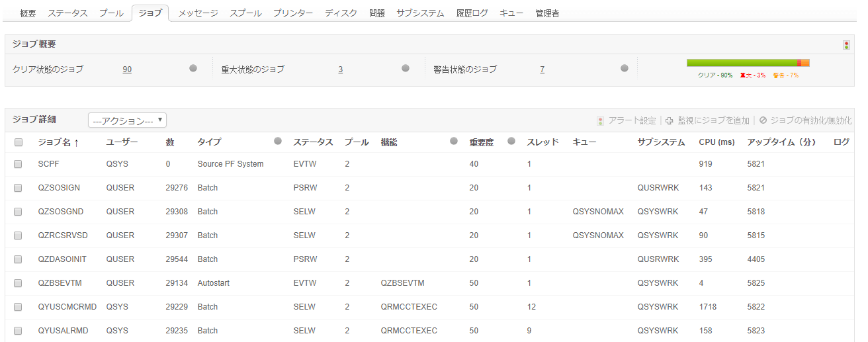
Task: Click the アラート設定 link
Action: [632, 121]
